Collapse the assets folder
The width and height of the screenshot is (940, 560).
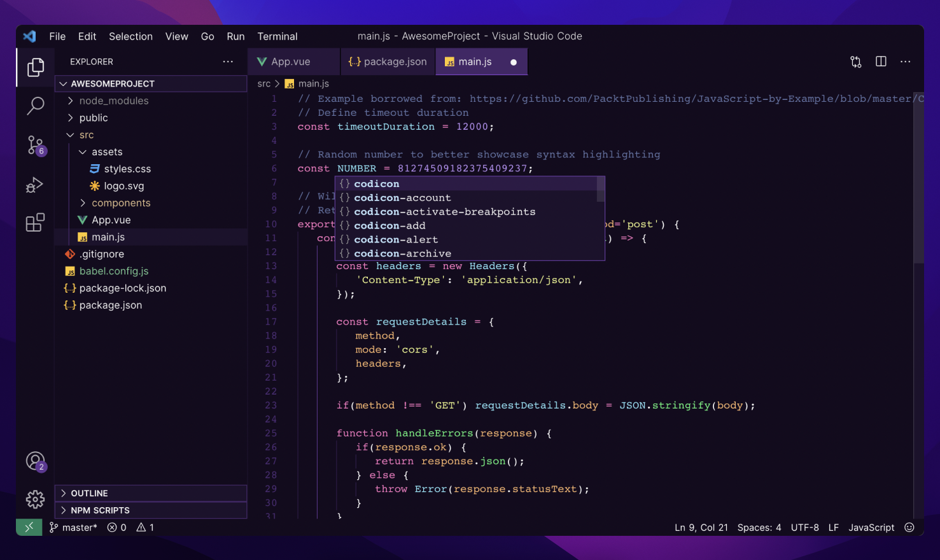pyautogui.click(x=107, y=151)
